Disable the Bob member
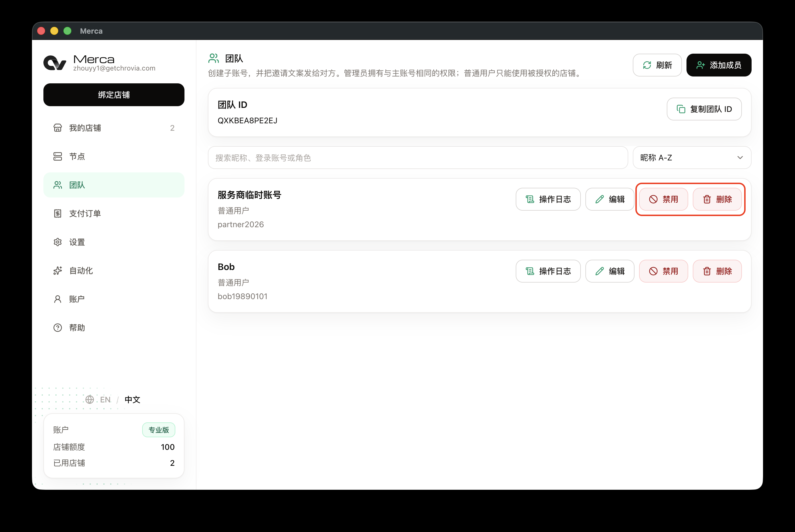Image resolution: width=795 pixels, height=532 pixels. click(x=663, y=271)
